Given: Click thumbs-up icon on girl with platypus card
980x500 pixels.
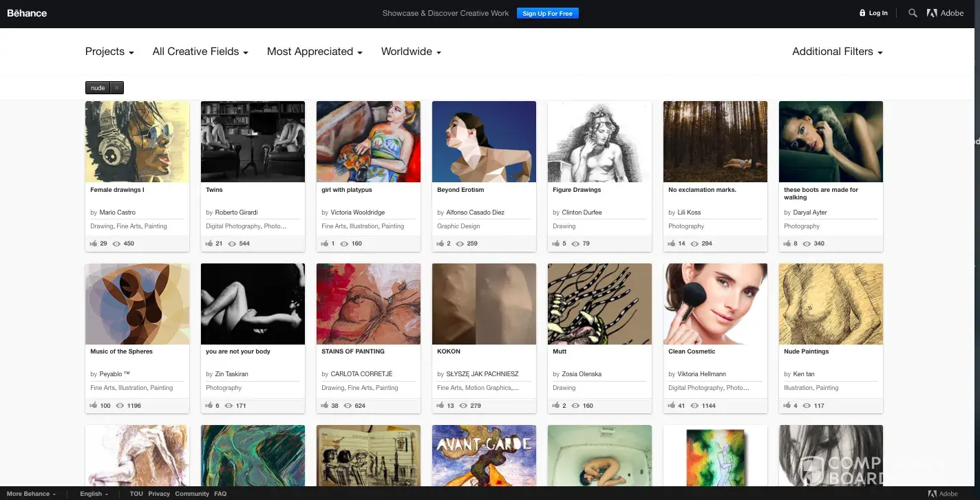Looking at the screenshot, I should [x=325, y=243].
